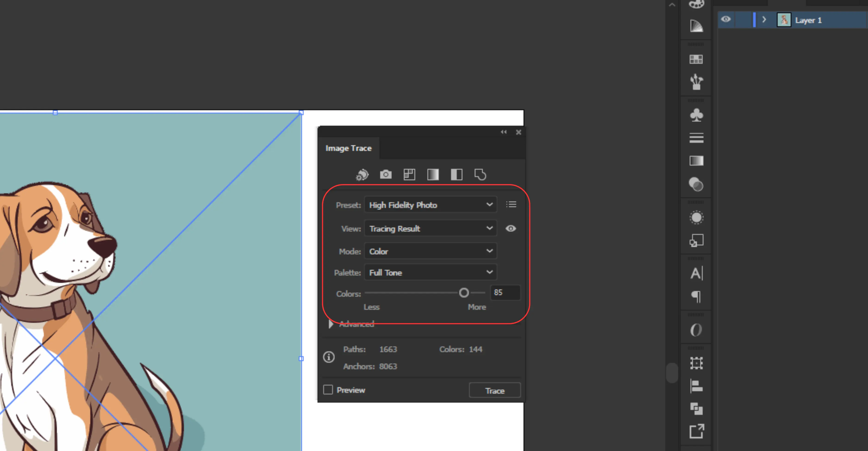The width and height of the screenshot is (868, 451).
Task: Click the High Color camera preset icon
Action: (386, 174)
